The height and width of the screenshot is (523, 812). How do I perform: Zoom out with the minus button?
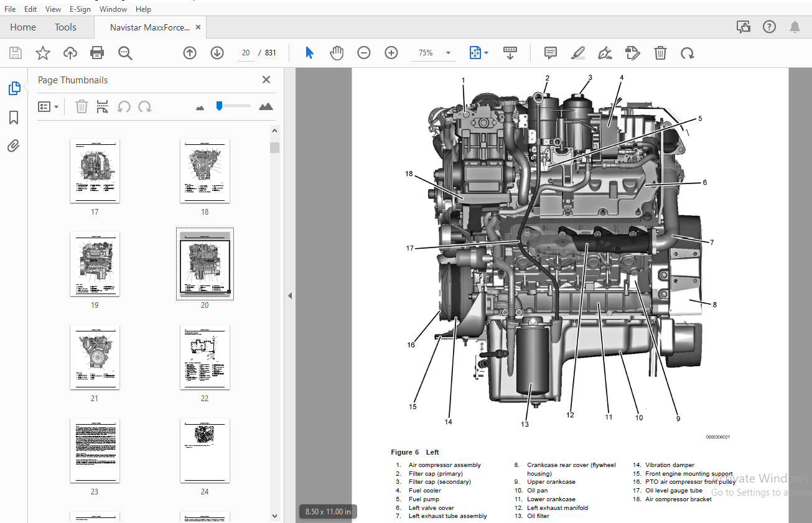364,53
